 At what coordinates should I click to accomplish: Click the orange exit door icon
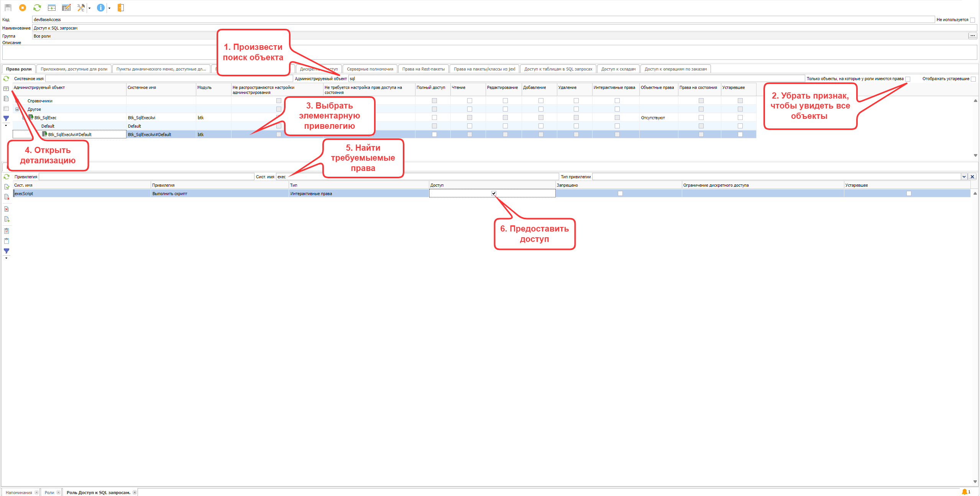(120, 8)
